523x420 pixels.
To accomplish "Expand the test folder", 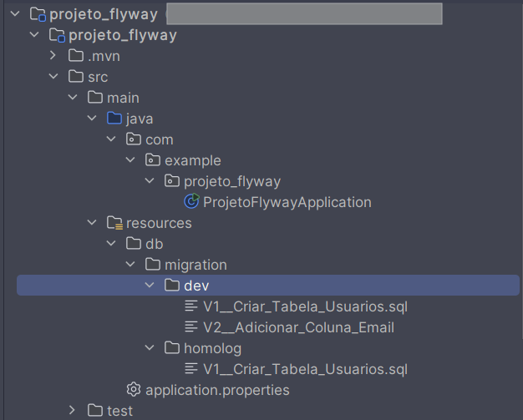I will [72, 410].
